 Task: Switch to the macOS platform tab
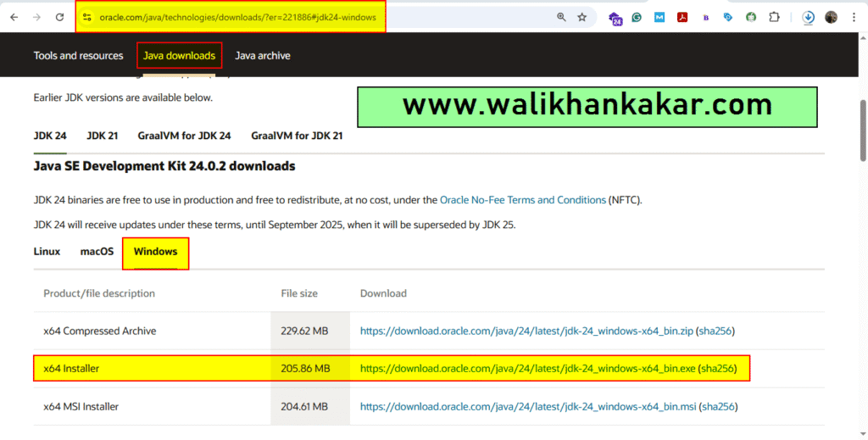(x=97, y=252)
